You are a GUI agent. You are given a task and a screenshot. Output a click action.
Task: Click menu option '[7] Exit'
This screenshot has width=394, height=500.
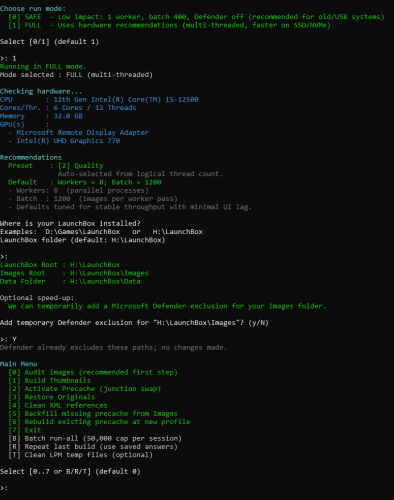click(x=25, y=430)
